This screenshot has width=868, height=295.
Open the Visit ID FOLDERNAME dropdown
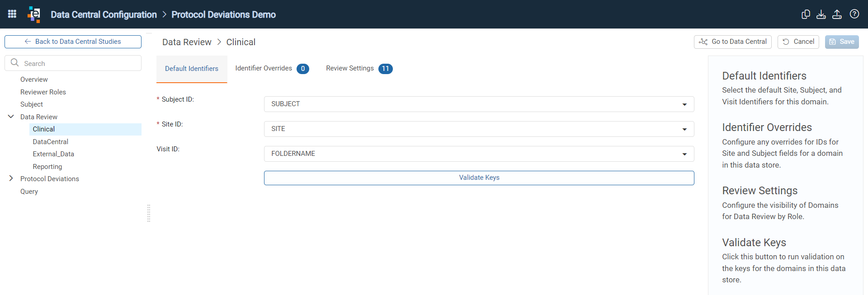coord(479,154)
